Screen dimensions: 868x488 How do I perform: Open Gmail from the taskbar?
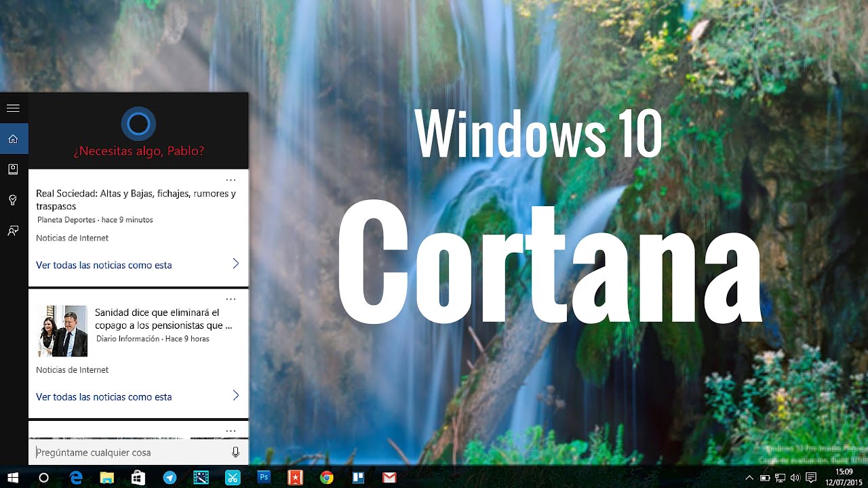[x=389, y=477]
